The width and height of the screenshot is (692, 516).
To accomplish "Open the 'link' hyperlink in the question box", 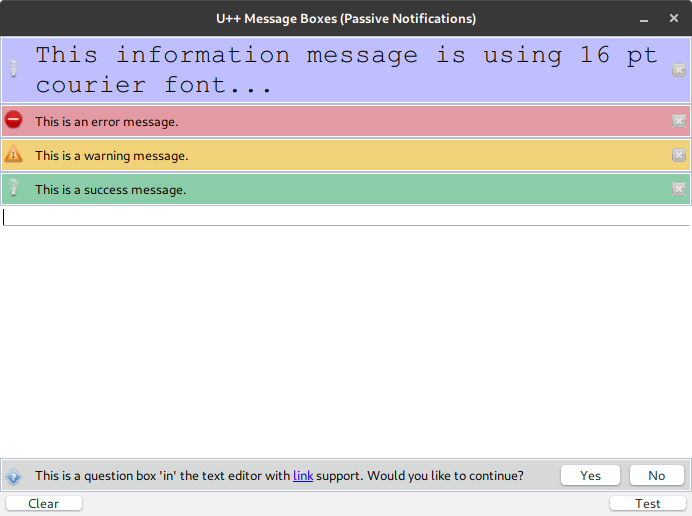I will [x=303, y=476].
